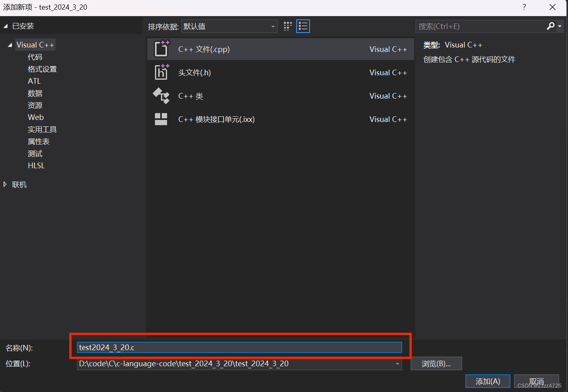
Task: Select 测试 category
Action: pyautogui.click(x=35, y=154)
